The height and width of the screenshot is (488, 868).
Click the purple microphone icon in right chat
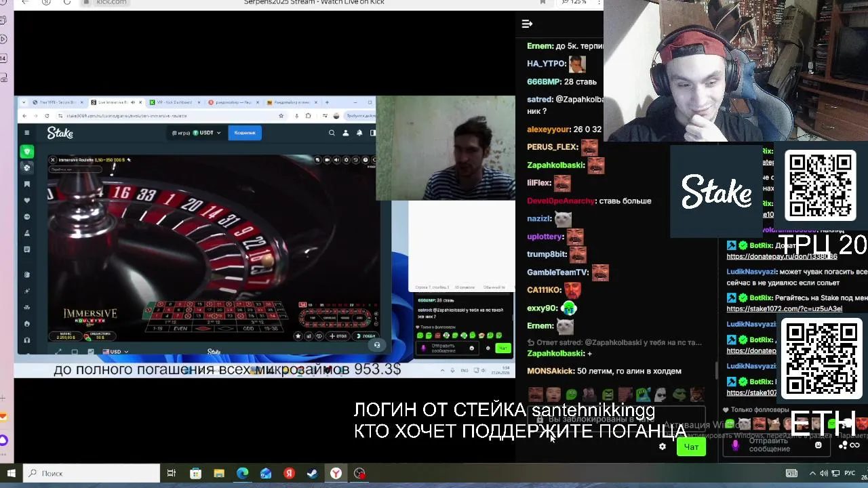pyautogui.click(x=736, y=445)
